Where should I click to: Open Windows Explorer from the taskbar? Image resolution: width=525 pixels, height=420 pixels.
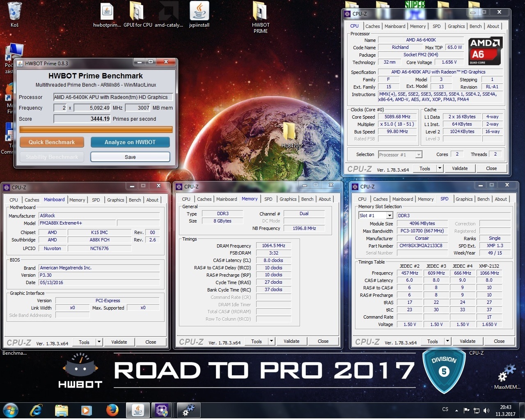[61, 410]
